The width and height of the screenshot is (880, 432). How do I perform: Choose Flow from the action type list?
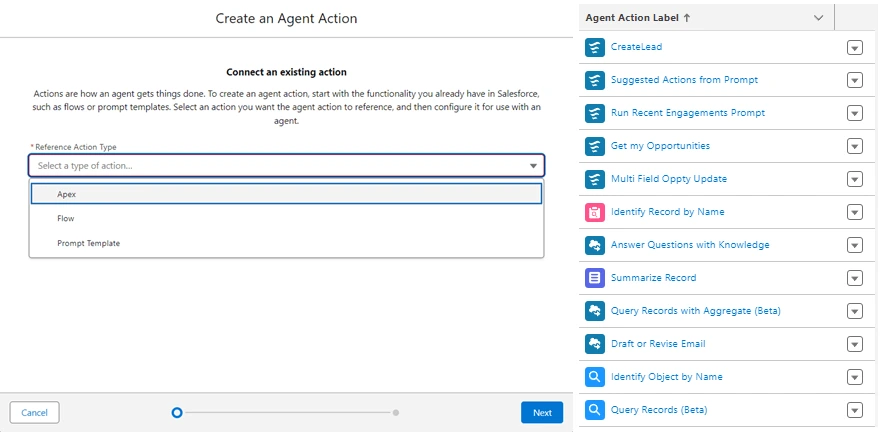[286, 218]
